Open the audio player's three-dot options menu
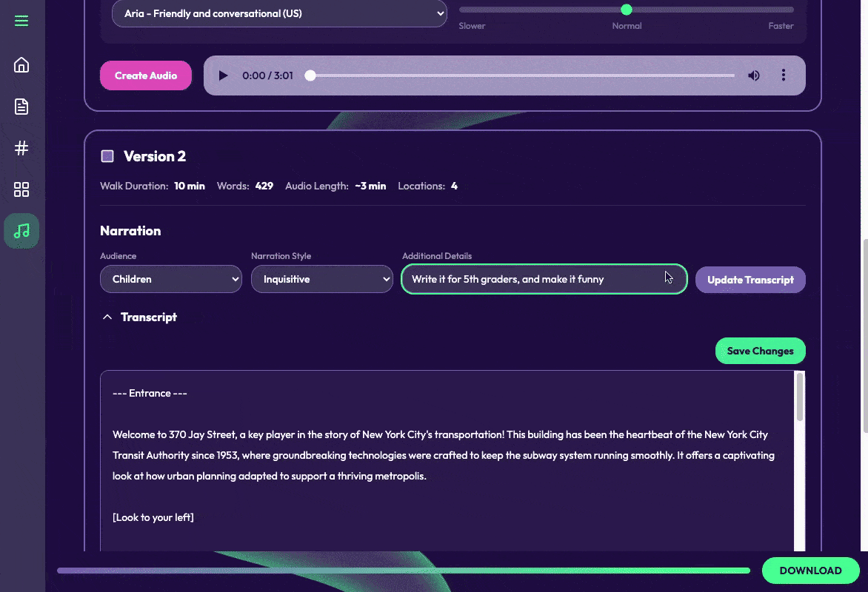Screen dimensions: 868x592 [x=783, y=75]
